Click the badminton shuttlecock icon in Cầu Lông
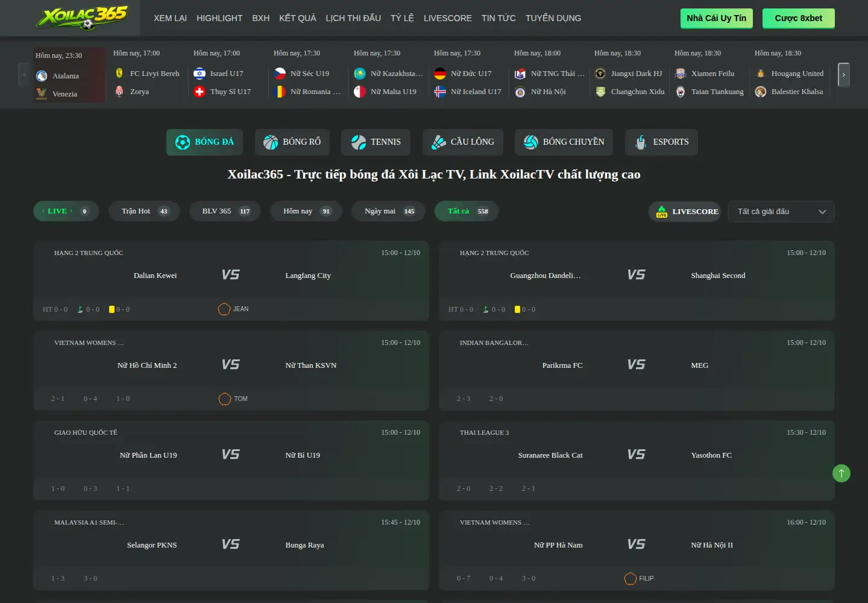 click(x=439, y=142)
